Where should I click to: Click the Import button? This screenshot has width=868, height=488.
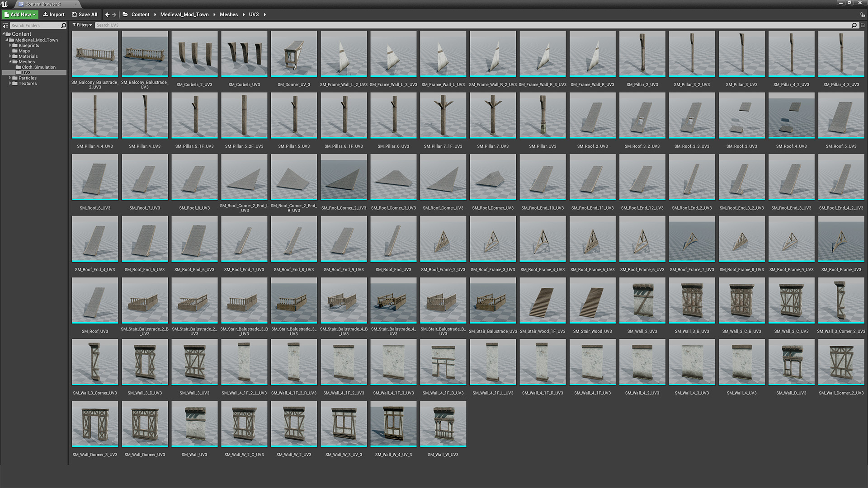(x=54, y=14)
